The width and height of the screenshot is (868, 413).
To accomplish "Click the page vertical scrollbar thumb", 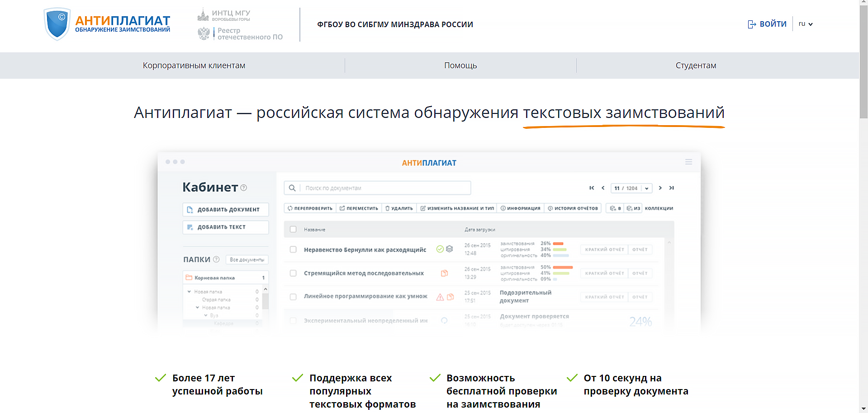I will click(863, 62).
